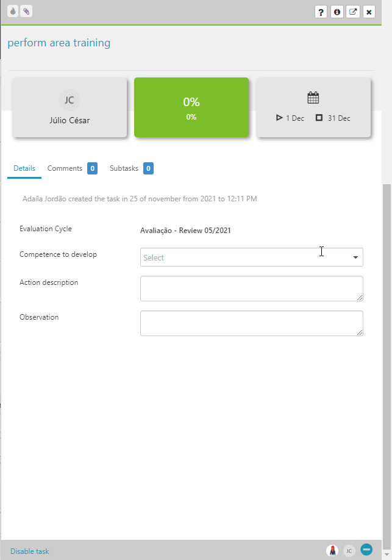The width and height of the screenshot is (392, 560).
Task: Click the paperclip attachment icon
Action: 26,12
